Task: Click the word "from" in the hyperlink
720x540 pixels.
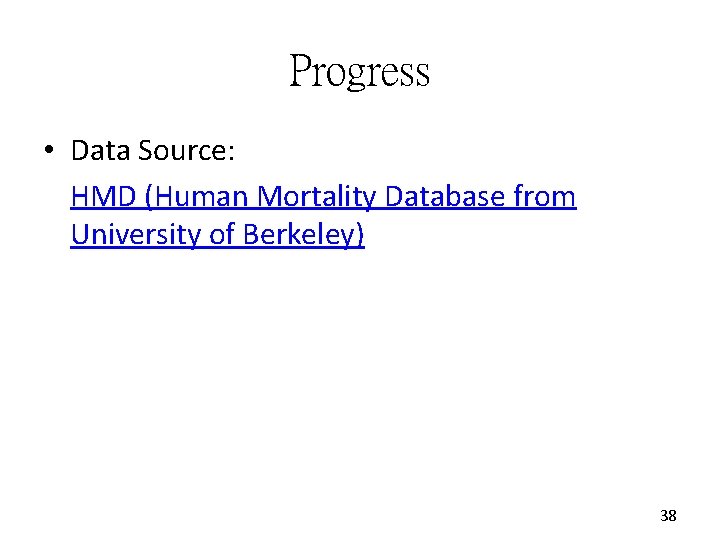Action: pyautogui.click(x=544, y=196)
